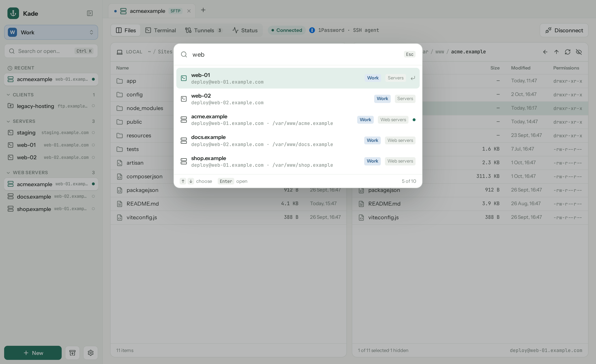Screen dimensions: 596x364
Task: Click the down arrow key hint
Action: (x=191, y=181)
